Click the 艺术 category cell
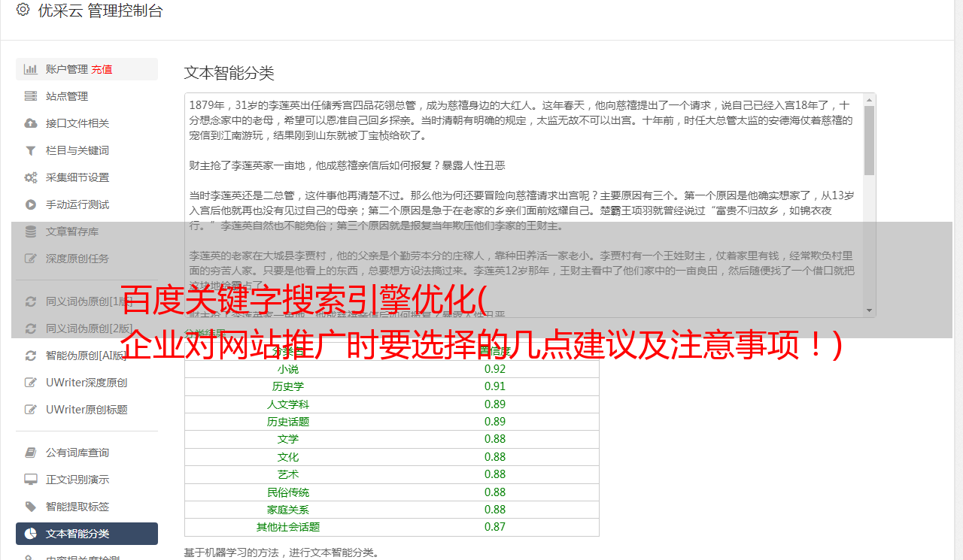 click(x=288, y=474)
